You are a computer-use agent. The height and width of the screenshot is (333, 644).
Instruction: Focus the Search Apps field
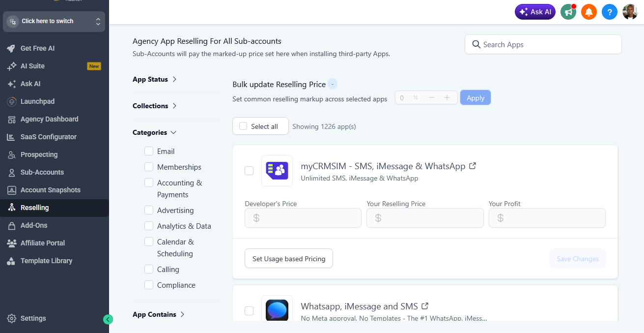tap(543, 44)
